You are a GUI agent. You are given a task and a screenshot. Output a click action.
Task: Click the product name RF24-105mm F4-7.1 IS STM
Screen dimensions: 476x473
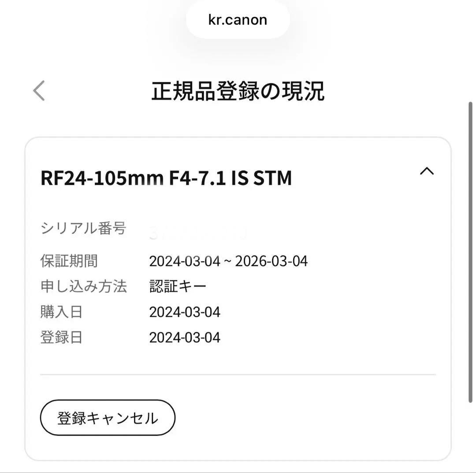166,178
